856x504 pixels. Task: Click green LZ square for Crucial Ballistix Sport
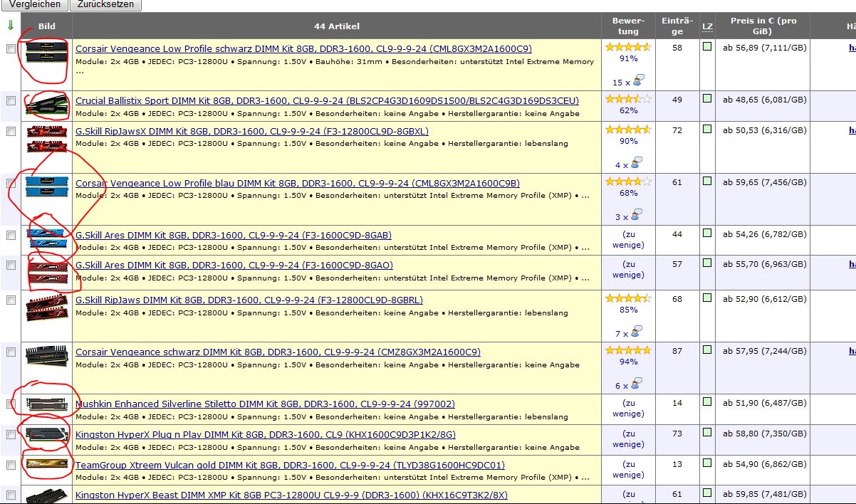click(707, 99)
